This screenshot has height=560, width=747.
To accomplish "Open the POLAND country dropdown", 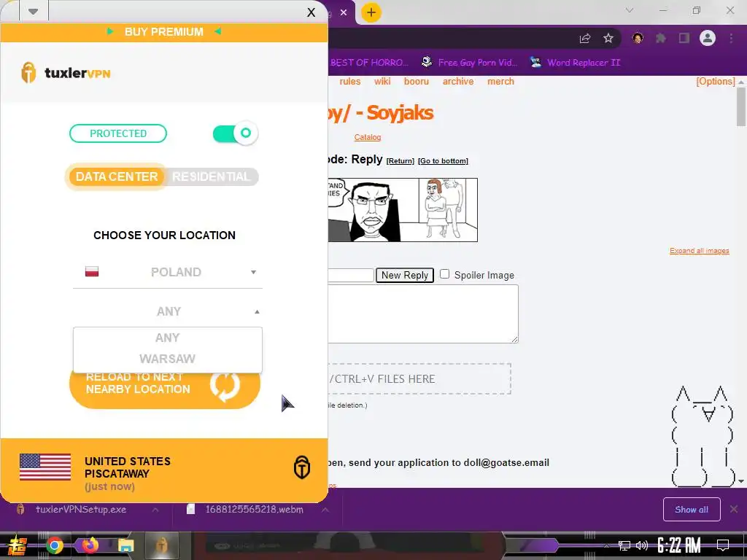I will (168, 272).
